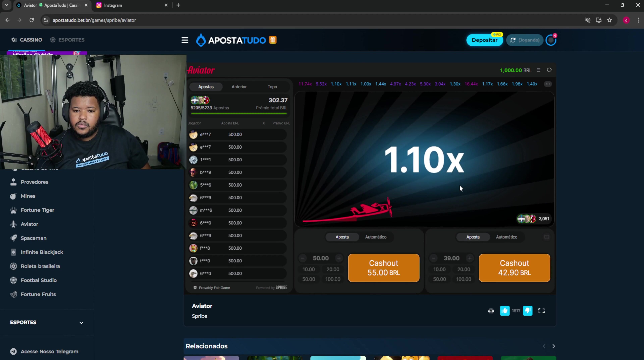644x360 pixels.
Task: Switch second bet panel to Automático
Action: click(506, 237)
